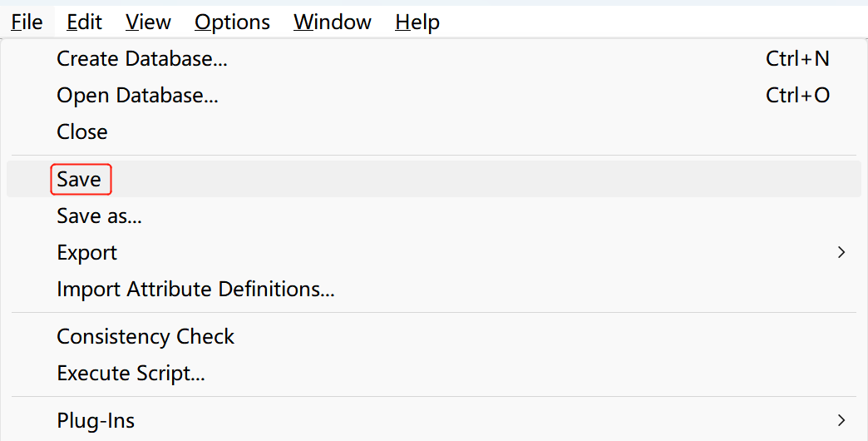Image resolution: width=868 pixels, height=441 pixels.
Task: Open the Edit menu
Action: (84, 22)
